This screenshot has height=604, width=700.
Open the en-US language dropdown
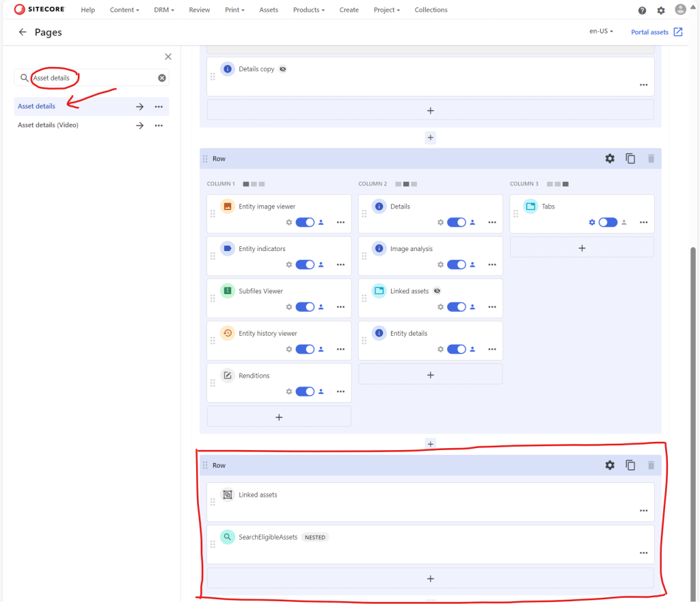[601, 31]
